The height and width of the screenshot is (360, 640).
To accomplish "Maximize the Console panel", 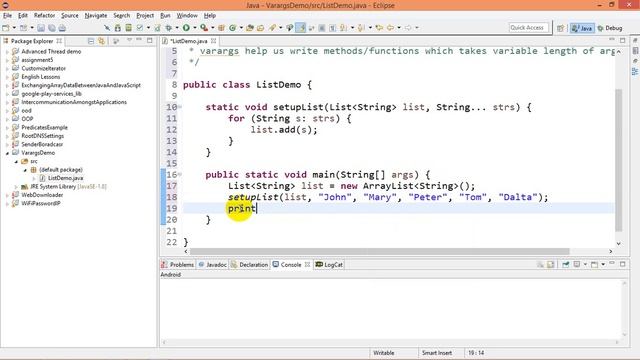I will 622,264.
